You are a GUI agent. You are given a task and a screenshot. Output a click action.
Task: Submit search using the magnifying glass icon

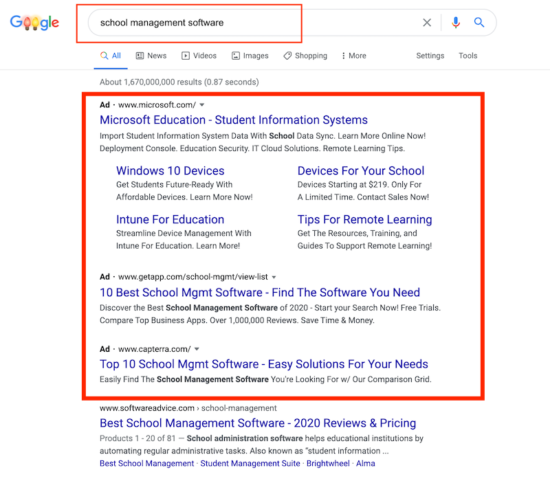(x=479, y=22)
